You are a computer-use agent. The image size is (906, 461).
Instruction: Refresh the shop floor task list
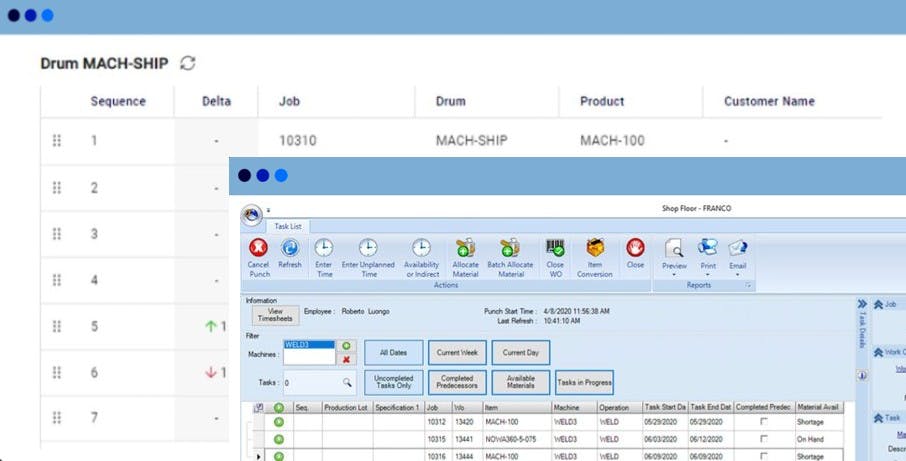[x=290, y=248]
